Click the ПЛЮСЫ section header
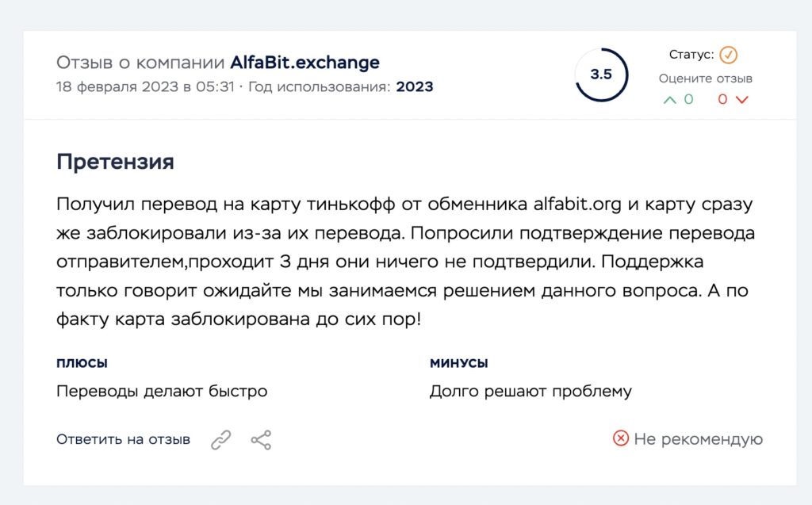The image size is (812, 505). 82,363
